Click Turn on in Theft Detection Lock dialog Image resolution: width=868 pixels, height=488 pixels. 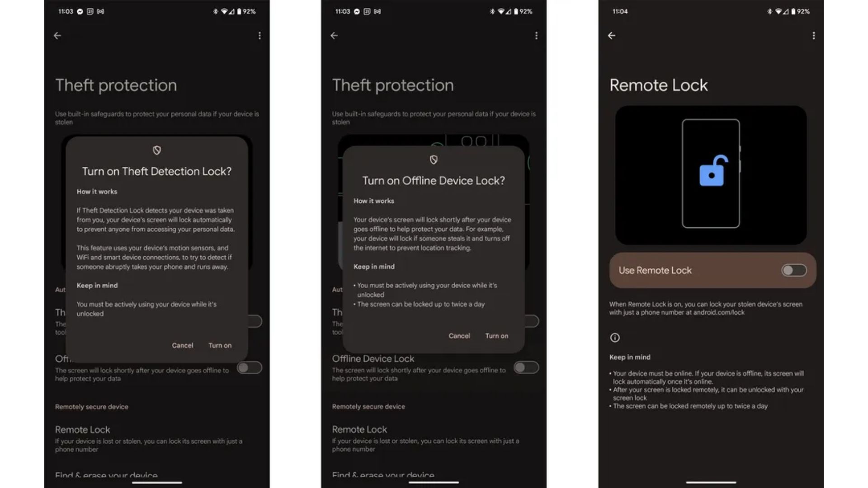(220, 345)
